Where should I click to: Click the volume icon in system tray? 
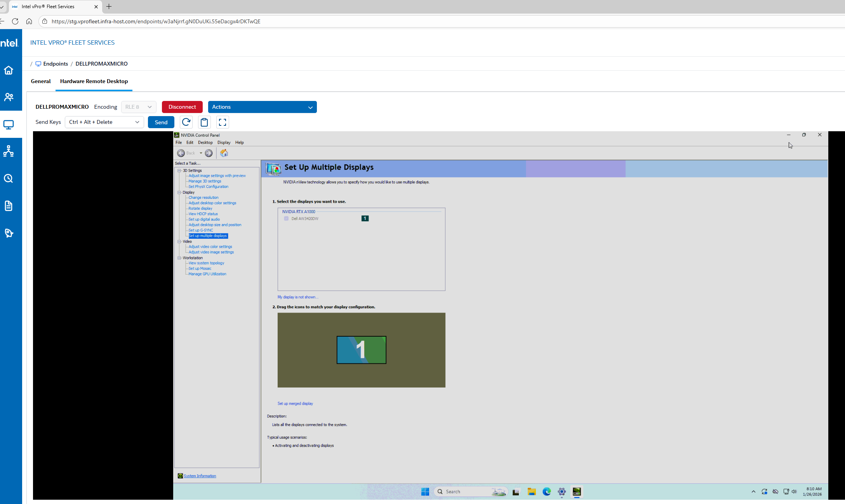794,492
